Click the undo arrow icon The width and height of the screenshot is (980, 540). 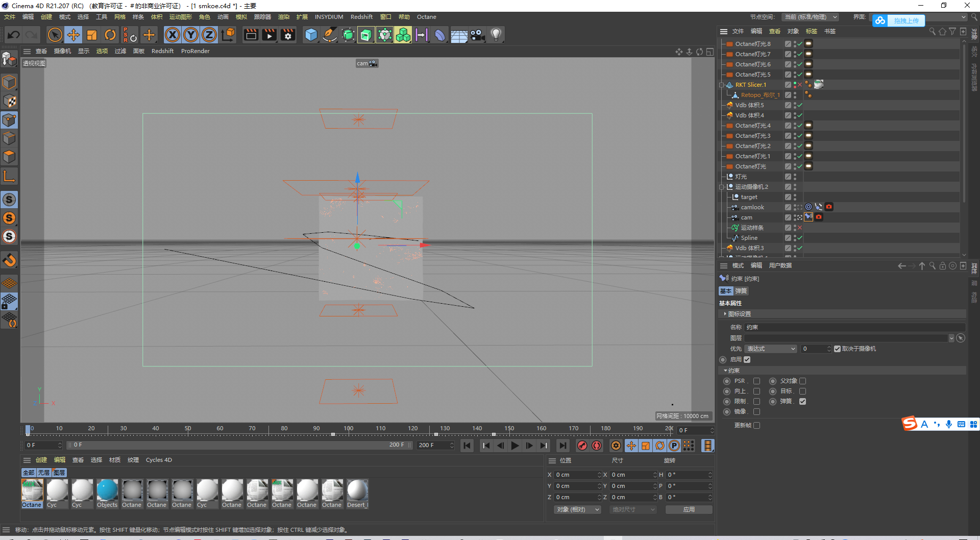[x=14, y=35]
